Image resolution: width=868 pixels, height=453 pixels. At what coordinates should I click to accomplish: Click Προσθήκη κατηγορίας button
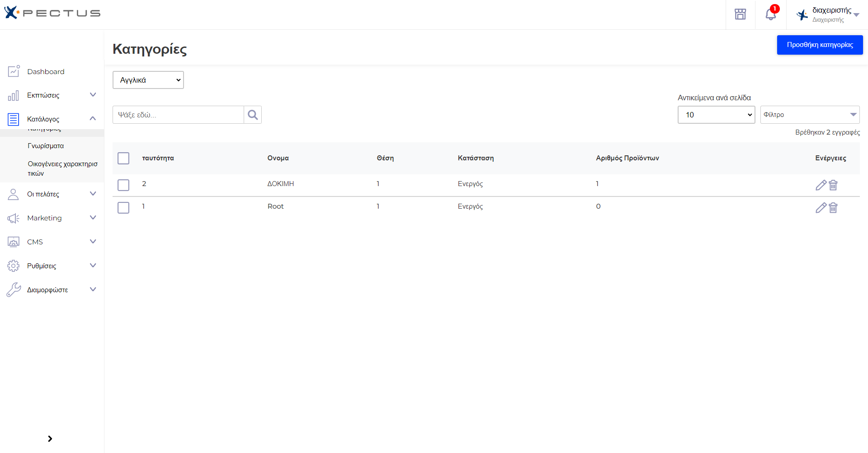[x=820, y=45]
